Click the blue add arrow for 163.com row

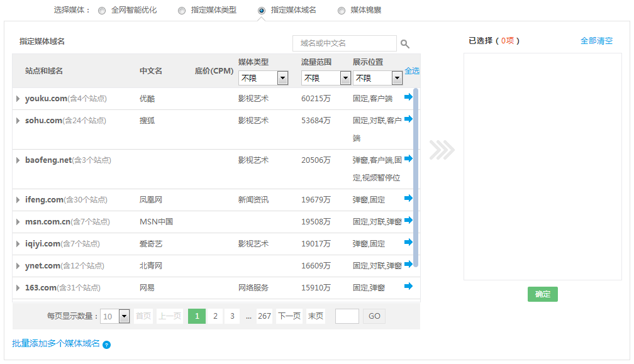pos(409,287)
